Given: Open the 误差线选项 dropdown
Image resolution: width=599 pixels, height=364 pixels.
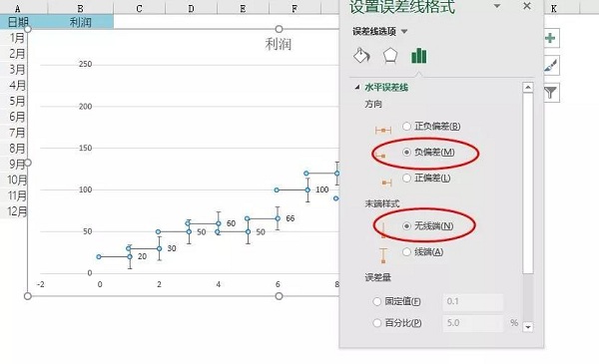Looking at the screenshot, I should point(379,31).
